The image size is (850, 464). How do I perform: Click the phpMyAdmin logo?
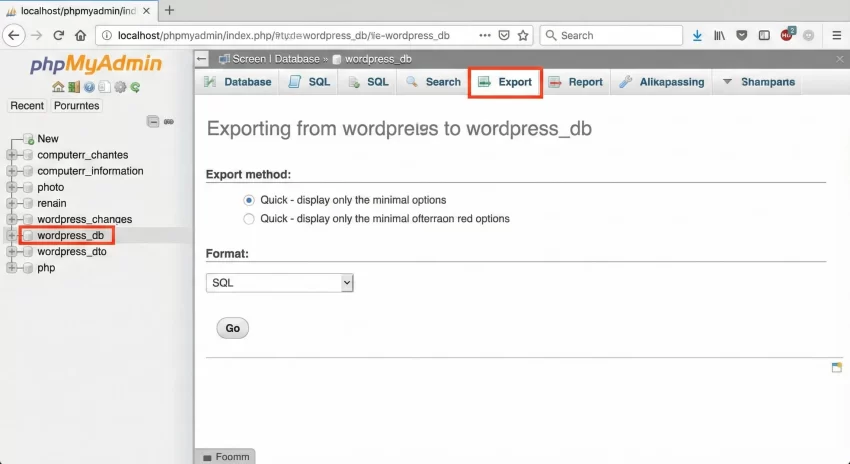96,64
